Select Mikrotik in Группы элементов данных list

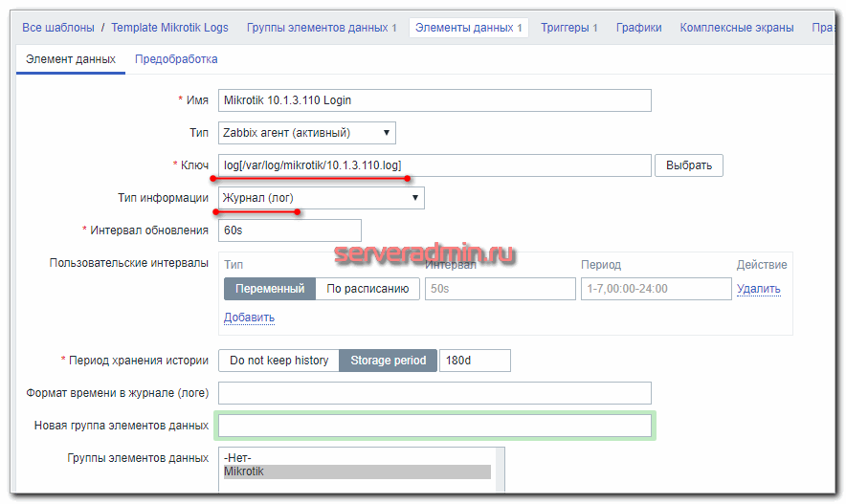(356, 471)
